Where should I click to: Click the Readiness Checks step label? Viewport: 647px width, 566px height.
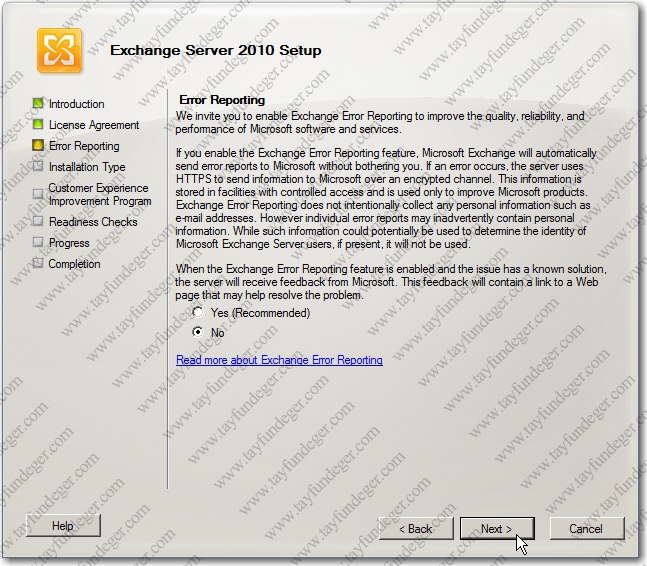[93, 222]
